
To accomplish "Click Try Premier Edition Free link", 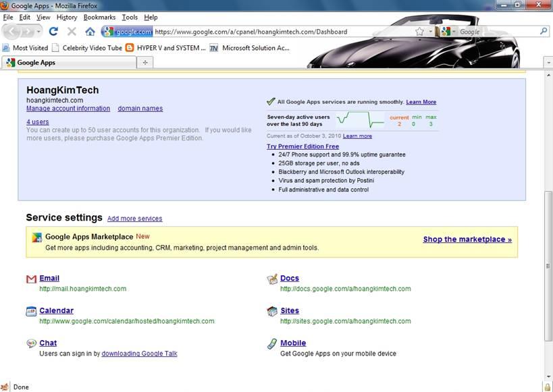I will [302, 146].
